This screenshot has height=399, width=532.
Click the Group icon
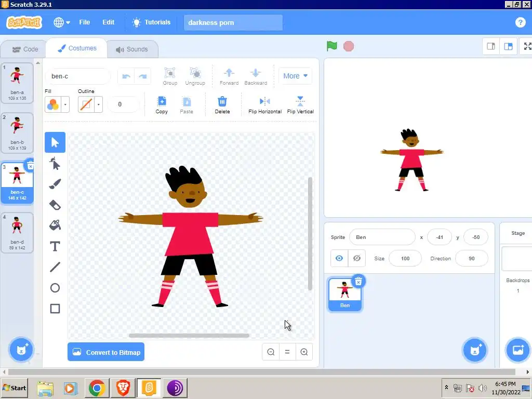(x=170, y=76)
